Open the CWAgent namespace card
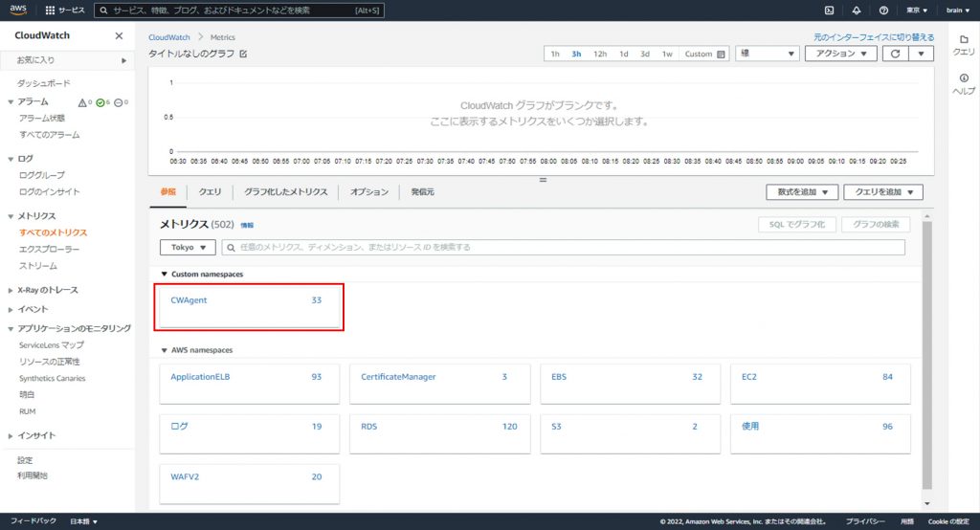This screenshot has height=530, width=980. (x=249, y=307)
